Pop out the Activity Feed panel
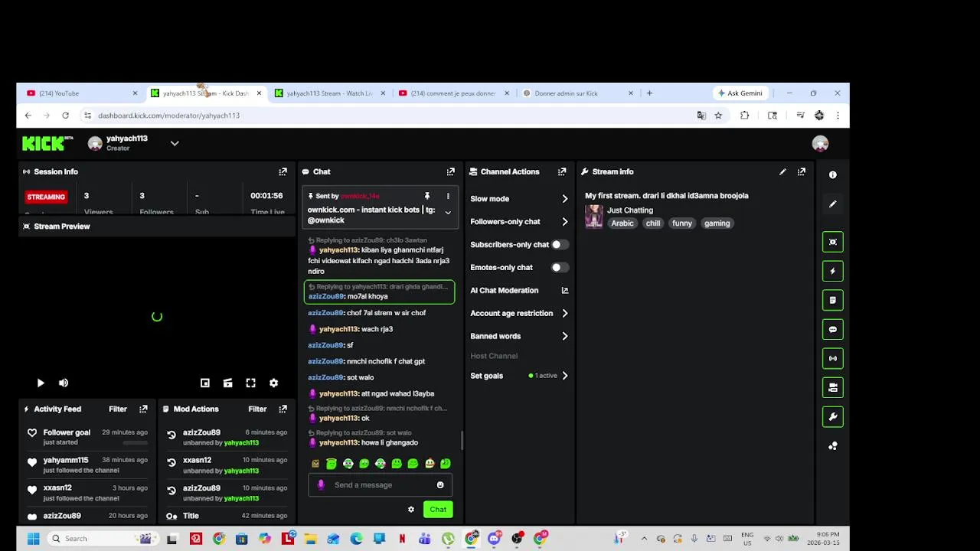Viewport: 980px width, 551px height. click(143, 409)
